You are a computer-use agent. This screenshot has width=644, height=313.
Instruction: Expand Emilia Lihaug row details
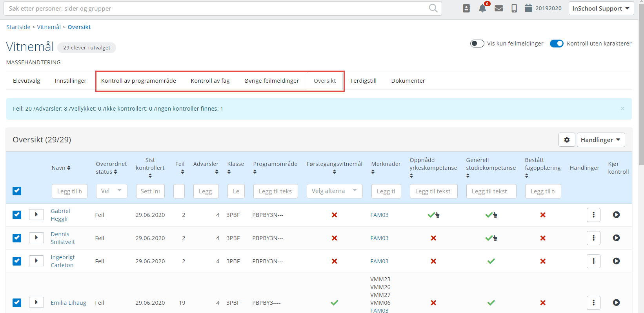[x=36, y=302]
